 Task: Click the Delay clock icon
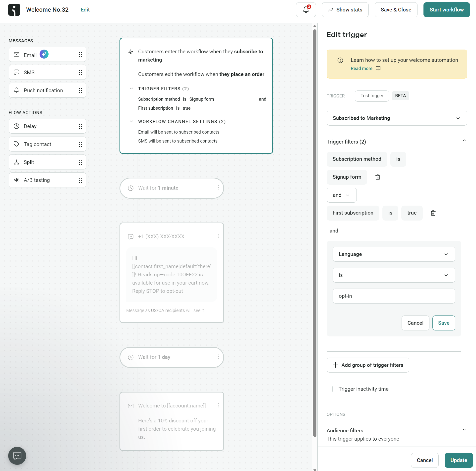(16, 126)
